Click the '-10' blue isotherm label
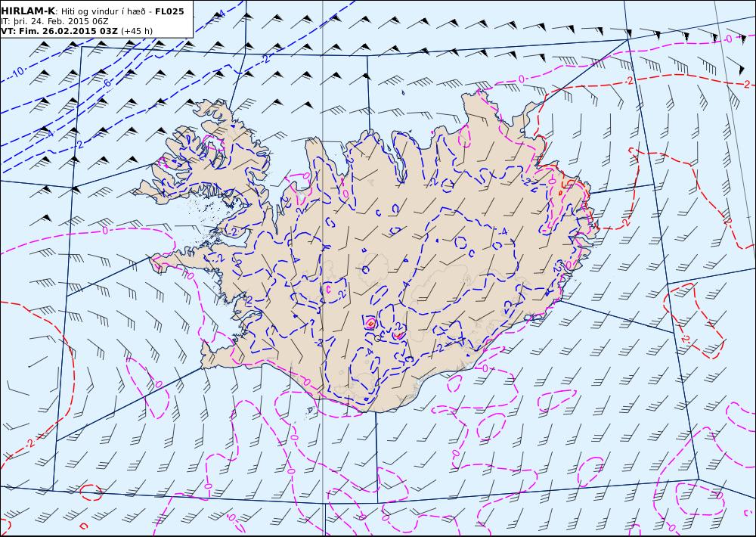 17,73
